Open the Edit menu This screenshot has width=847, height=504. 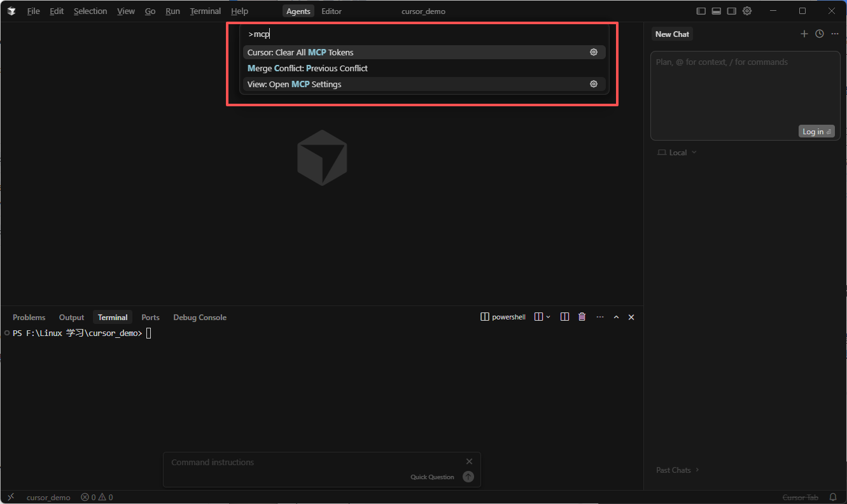(57, 11)
